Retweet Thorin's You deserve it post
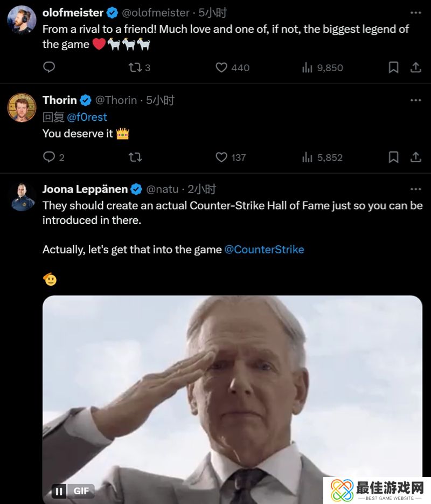The width and height of the screenshot is (431, 504). [135, 157]
